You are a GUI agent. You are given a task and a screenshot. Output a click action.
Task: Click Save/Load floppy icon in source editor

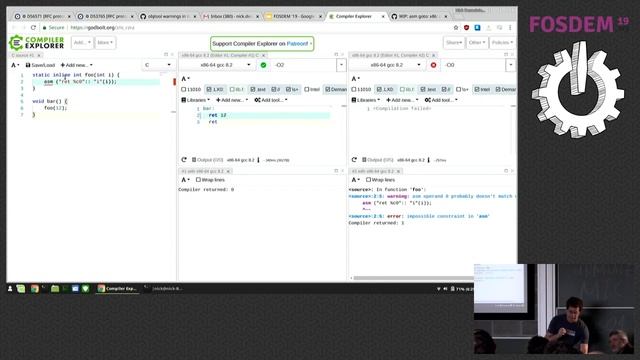[40, 65]
